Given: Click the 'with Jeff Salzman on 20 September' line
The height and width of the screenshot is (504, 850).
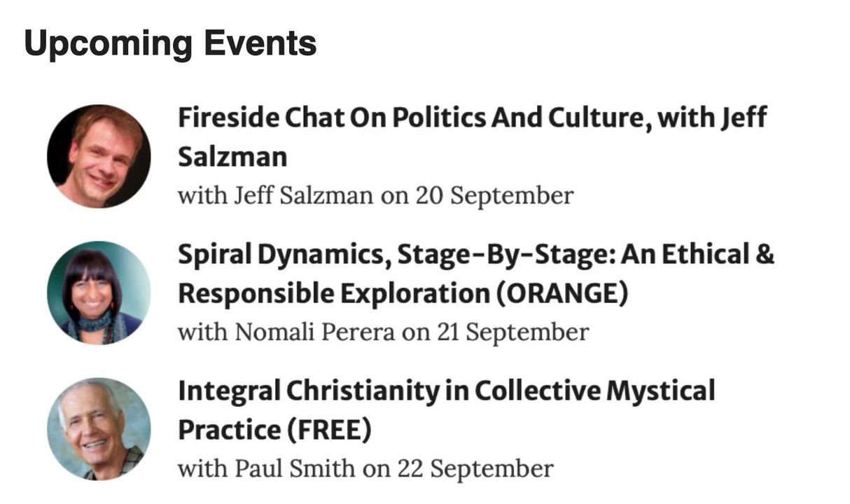Looking at the screenshot, I should [375, 195].
